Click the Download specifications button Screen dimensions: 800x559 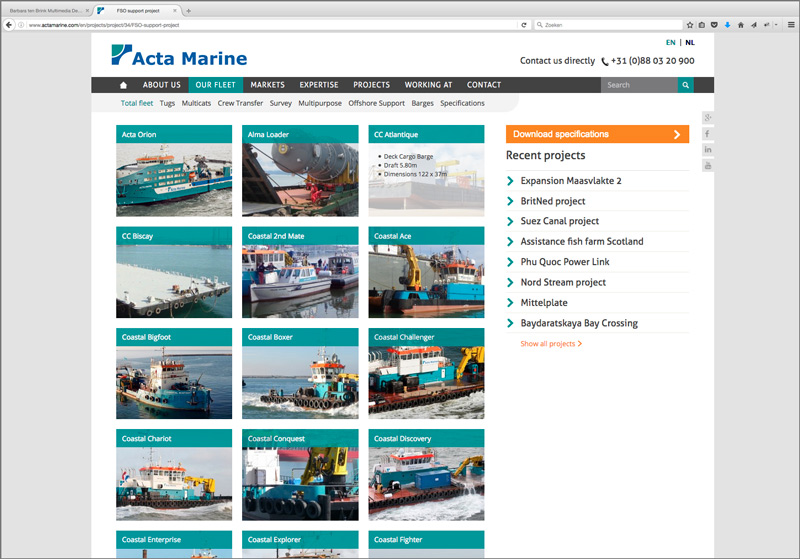coord(597,134)
